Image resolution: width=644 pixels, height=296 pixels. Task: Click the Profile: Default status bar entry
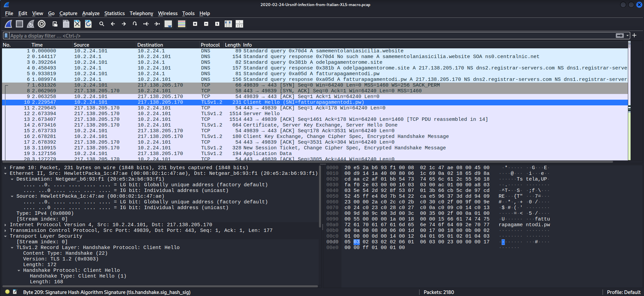[x=624, y=292]
